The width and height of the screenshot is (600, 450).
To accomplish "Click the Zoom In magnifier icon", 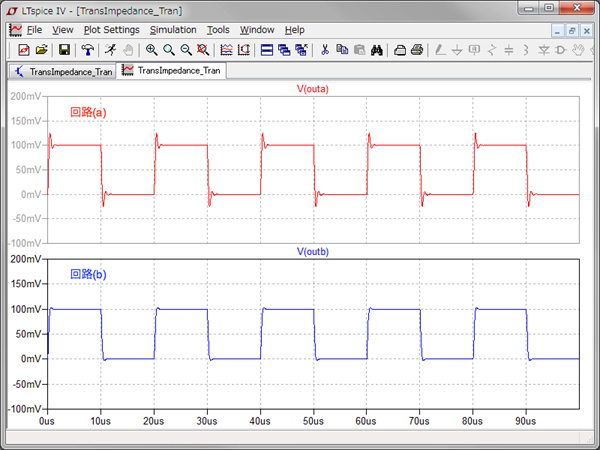I will pyautogui.click(x=151, y=50).
